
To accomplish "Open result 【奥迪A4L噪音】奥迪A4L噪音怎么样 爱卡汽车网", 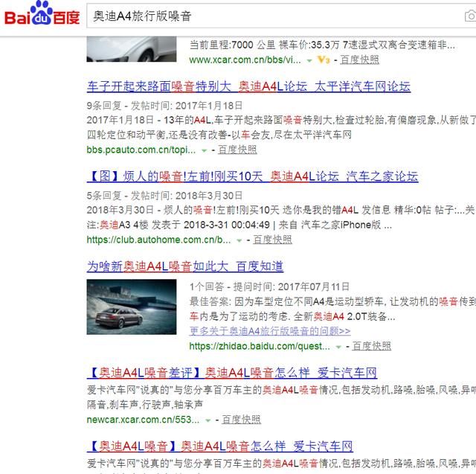I will tap(220, 446).
